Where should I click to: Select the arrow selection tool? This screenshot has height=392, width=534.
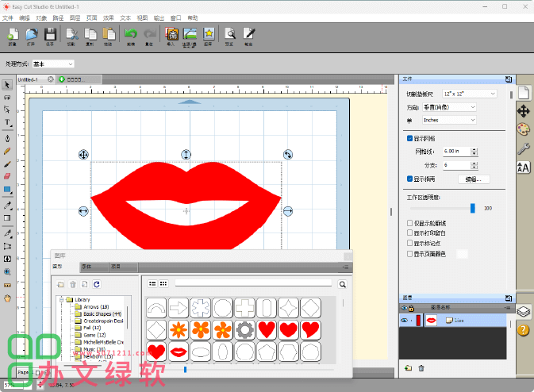coord(7,84)
